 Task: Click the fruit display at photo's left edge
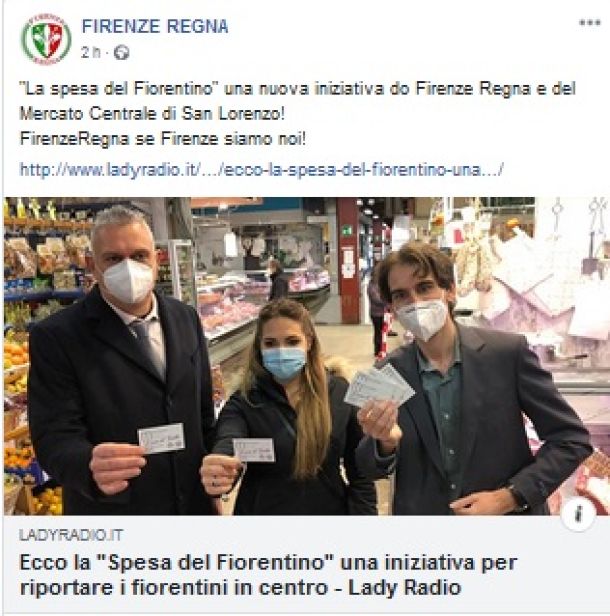click(x=18, y=371)
